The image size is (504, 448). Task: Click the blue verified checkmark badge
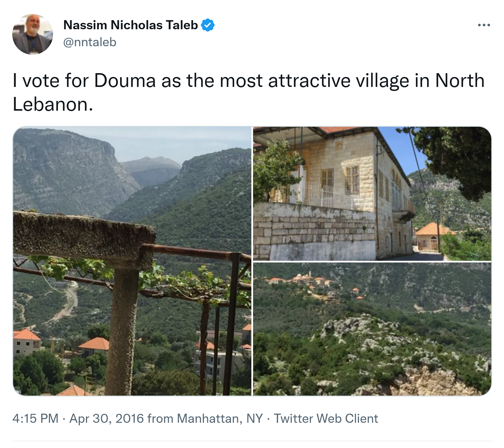(x=208, y=25)
